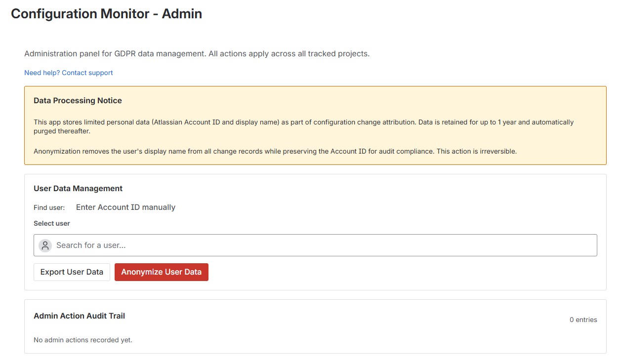Select the Configuration Monitor - Admin title

107,13
